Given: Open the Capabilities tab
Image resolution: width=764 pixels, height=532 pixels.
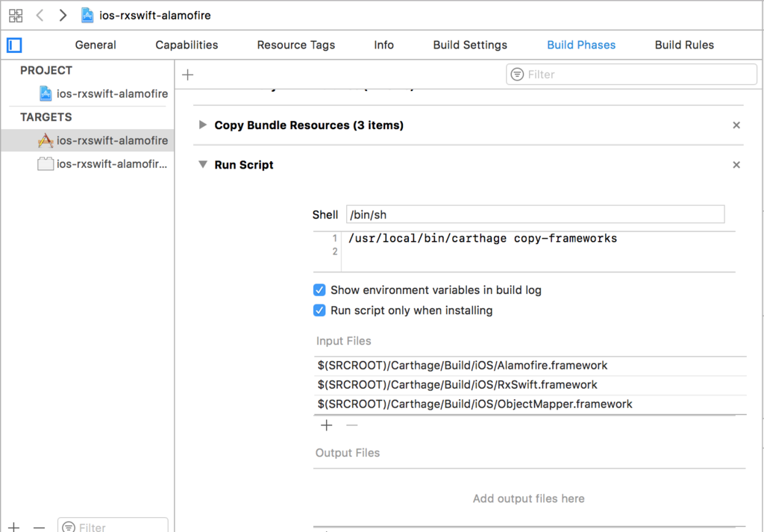Looking at the screenshot, I should click(x=187, y=45).
